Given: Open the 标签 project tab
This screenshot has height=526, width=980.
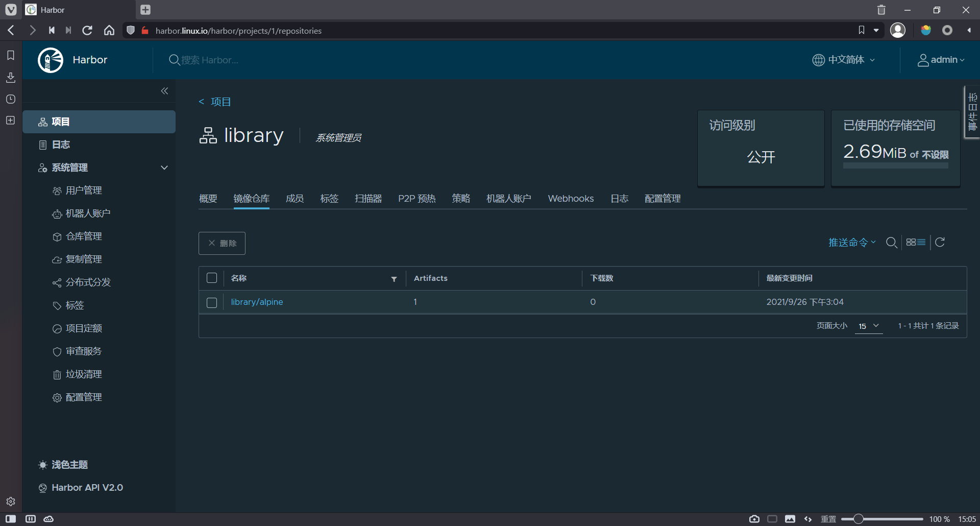Looking at the screenshot, I should pyautogui.click(x=330, y=199).
